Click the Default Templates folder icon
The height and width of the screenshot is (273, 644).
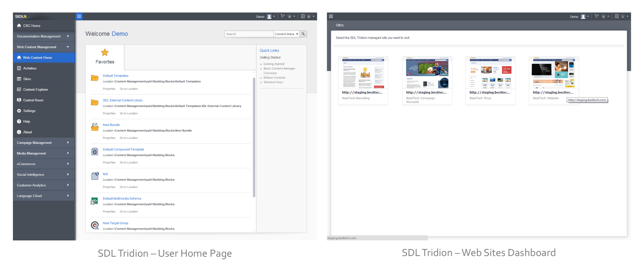click(x=95, y=78)
